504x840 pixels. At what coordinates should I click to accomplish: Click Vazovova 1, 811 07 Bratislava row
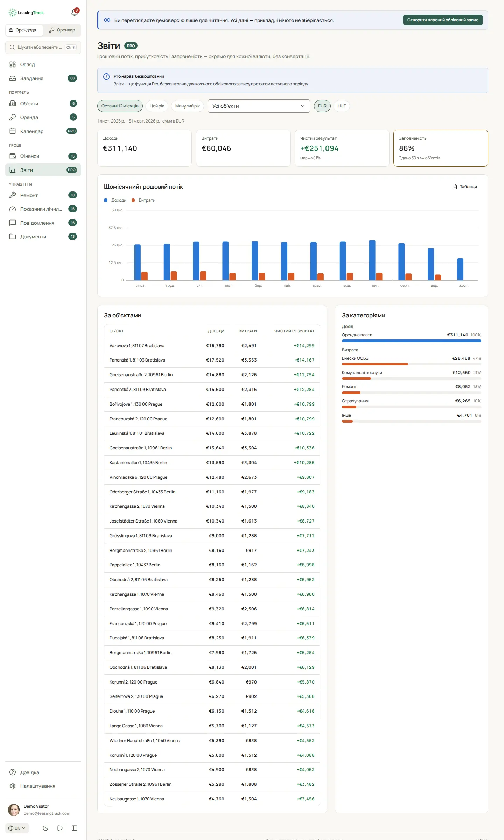point(212,346)
